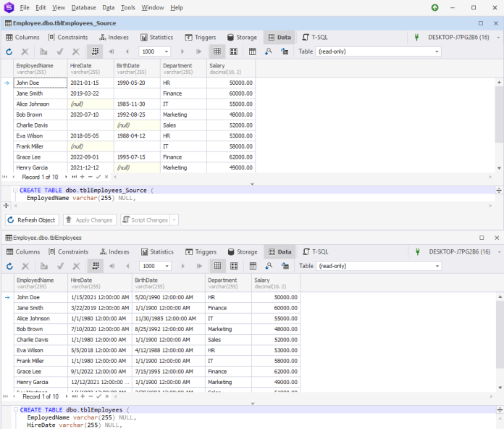Toggle the bottom grid to card view
The width and height of the screenshot is (504, 429).
[234, 266]
